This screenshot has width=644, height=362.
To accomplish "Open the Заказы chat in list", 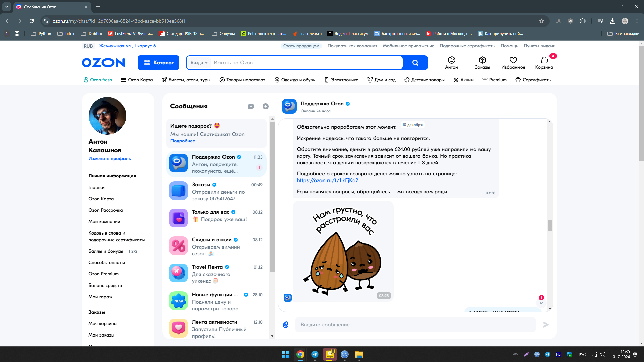I will (216, 191).
